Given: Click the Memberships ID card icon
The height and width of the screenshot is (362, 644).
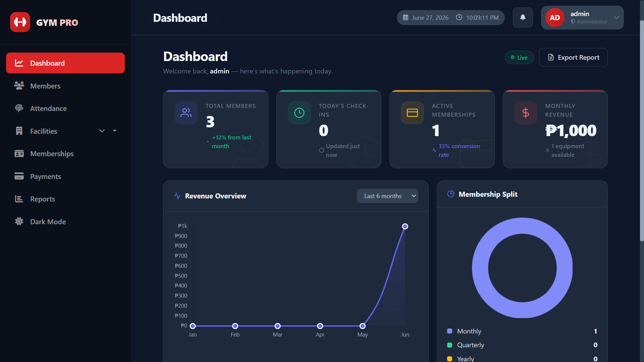Looking at the screenshot, I should (19, 154).
